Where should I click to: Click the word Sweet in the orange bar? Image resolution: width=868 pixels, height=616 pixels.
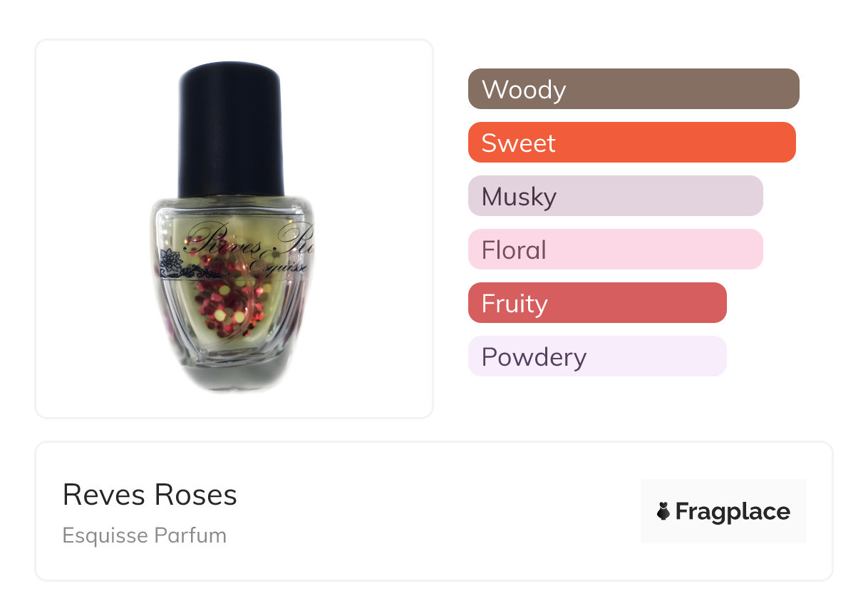click(x=518, y=143)
